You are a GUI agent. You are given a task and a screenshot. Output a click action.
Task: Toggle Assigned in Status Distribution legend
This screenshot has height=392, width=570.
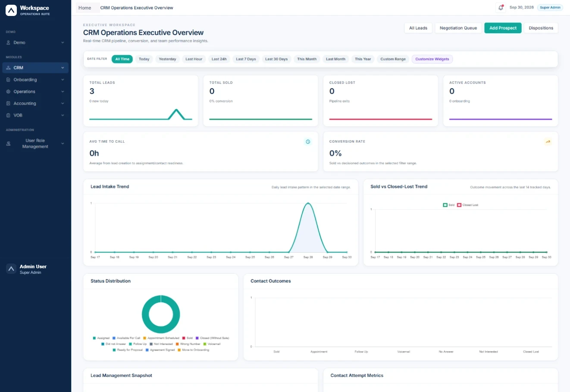(101, 338)
